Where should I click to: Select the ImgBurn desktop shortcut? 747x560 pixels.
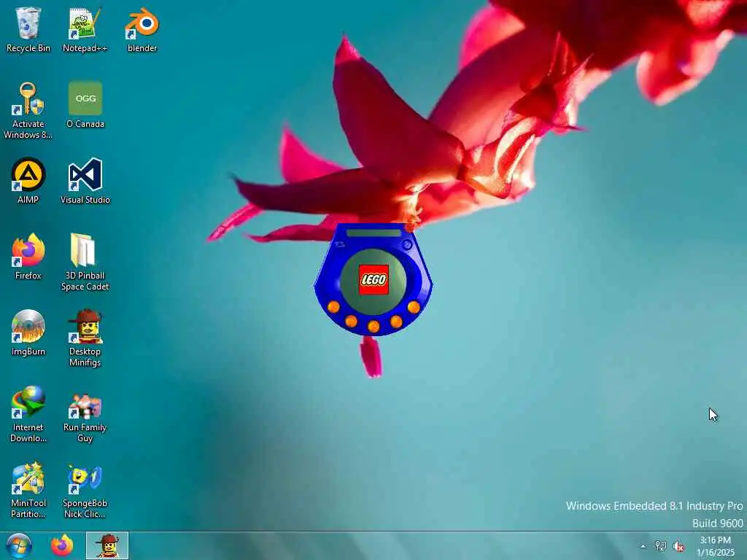pos(28,332)
